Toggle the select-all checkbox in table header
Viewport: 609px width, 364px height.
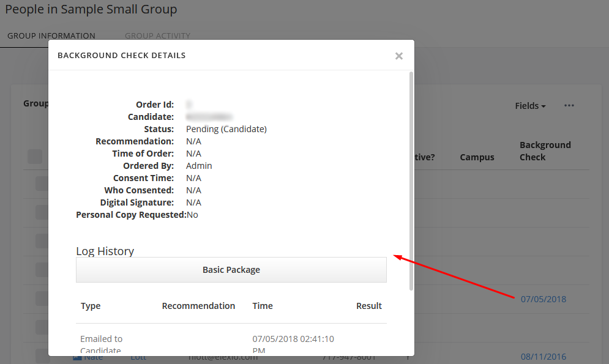click(35, 157)
